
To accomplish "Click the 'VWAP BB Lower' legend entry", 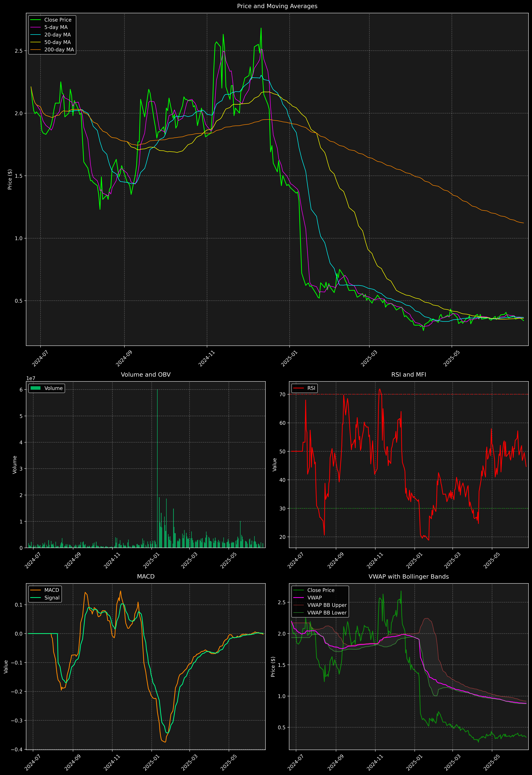I will coord(327,613).
